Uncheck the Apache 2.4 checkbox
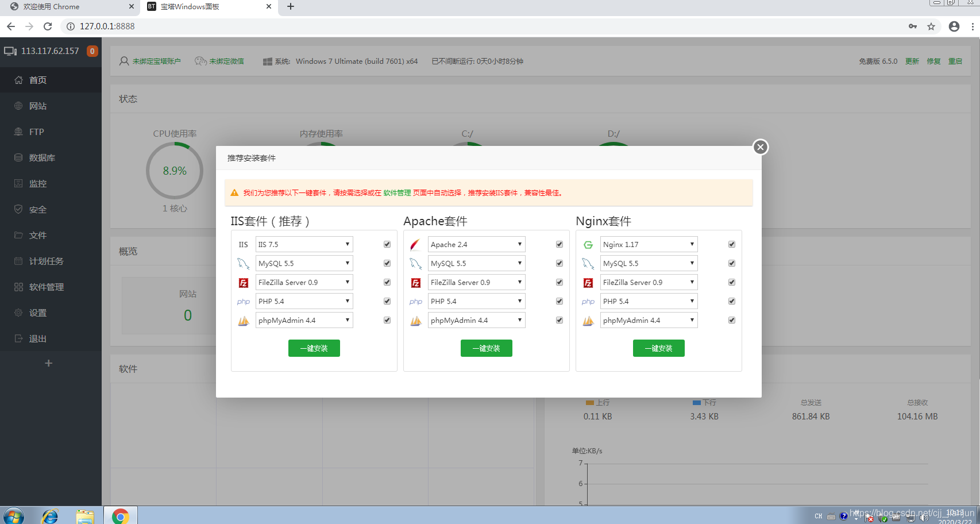This screenshot has height=524, width=980. click(x=560, y=244)
